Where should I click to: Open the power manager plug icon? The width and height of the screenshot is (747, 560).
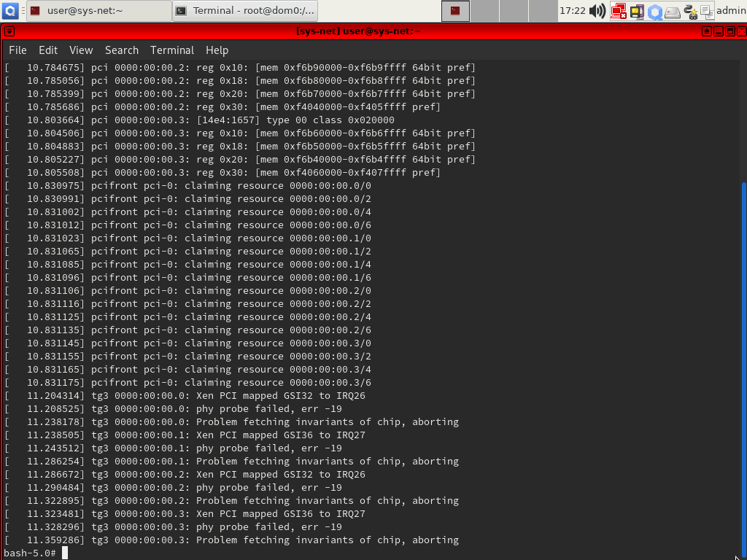click(690, 11)
